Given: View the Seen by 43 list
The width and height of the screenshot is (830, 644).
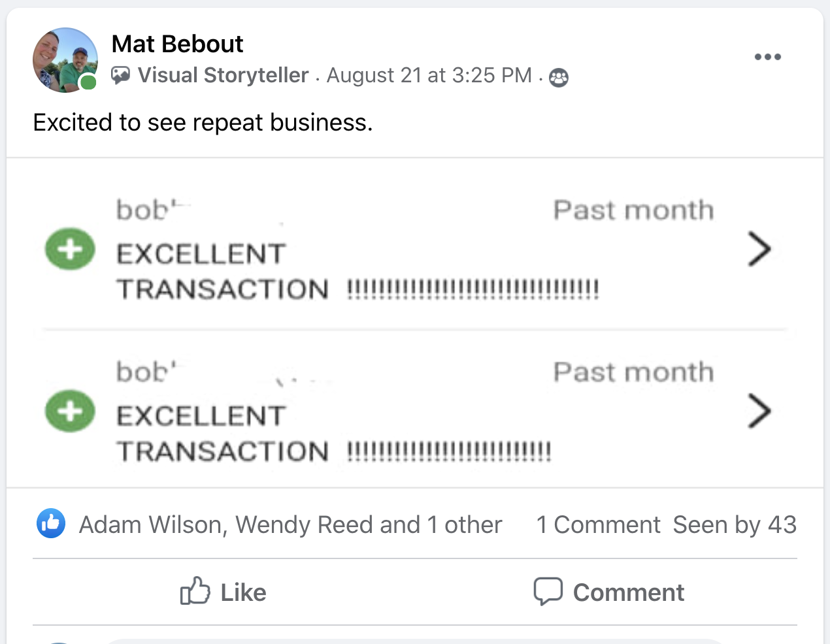Looking at the screenshot, I should (x=735, y=524).
